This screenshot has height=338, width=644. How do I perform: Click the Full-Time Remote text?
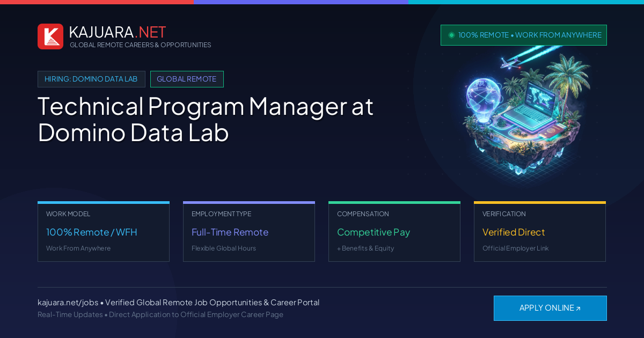point(230,232)
